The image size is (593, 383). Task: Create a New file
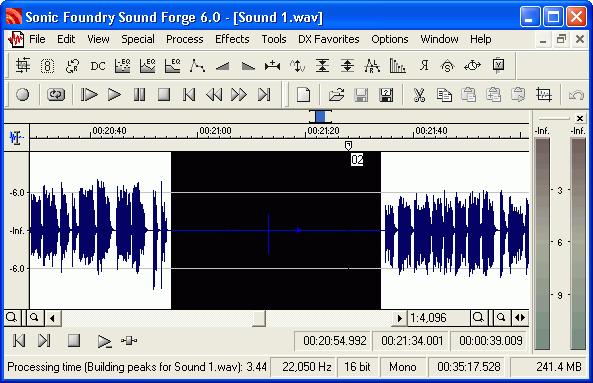pos(303,95)
